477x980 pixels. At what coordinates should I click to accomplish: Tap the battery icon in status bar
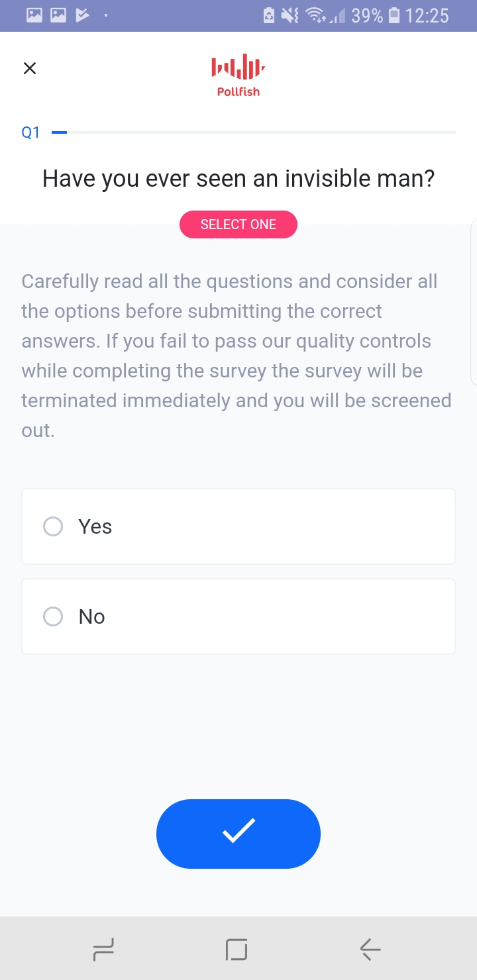coord(394,15)
